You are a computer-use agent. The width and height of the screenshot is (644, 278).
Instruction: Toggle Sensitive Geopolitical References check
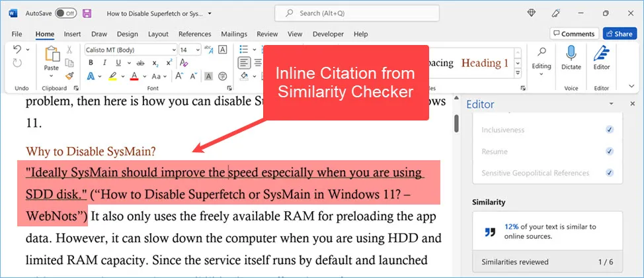[x=610, y=173]
